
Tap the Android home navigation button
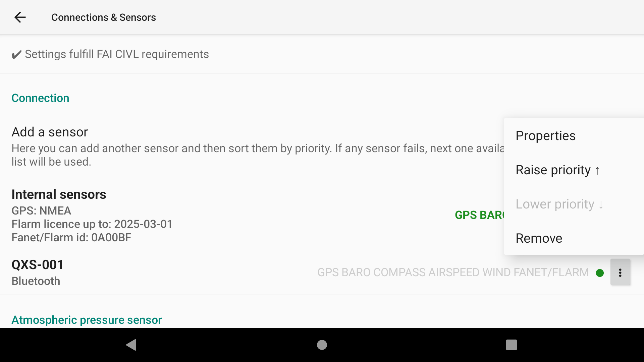pos(322,345)
